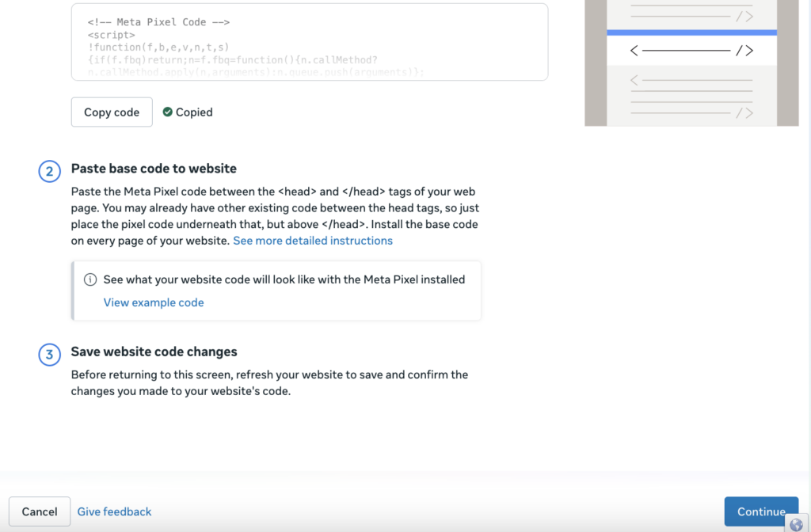The height and width of the screenshot is (532, 811).
Task: Click the refresh your website instruction paragraph
Action: tap(269, 383)
